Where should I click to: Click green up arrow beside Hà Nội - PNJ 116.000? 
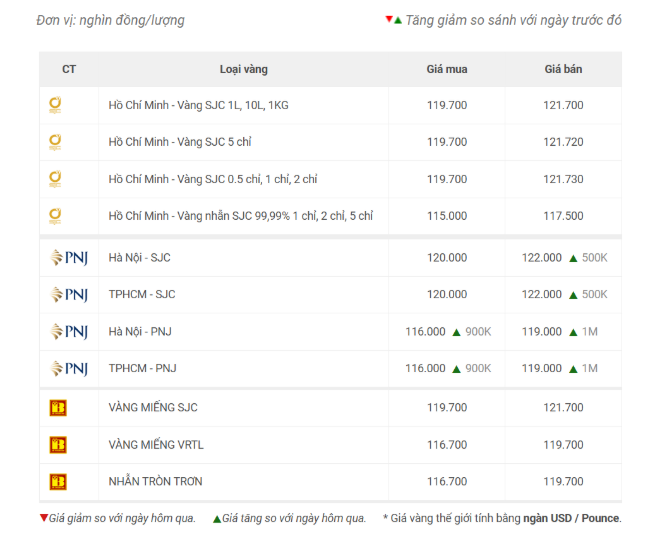[457, 332]
